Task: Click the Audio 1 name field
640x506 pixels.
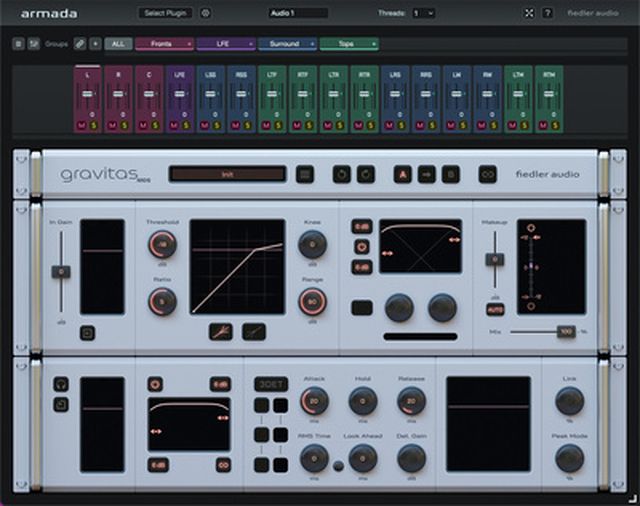Action: point(298,13)
